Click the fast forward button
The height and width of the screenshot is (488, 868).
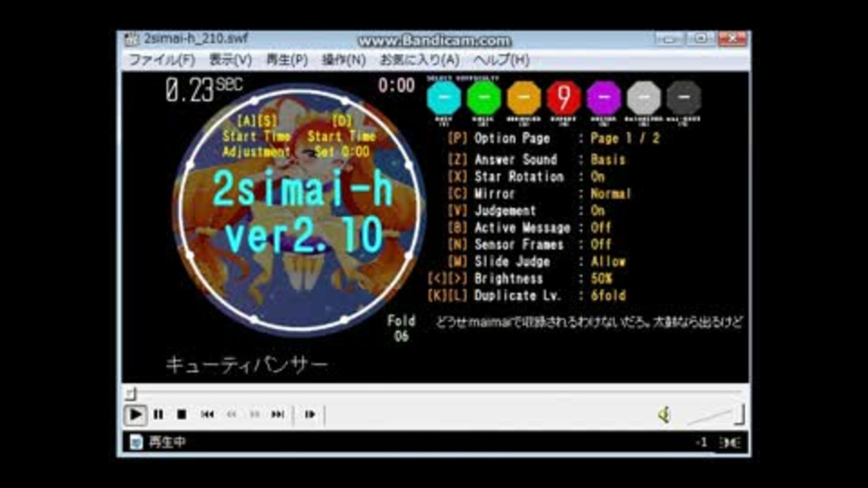(255, 415)
